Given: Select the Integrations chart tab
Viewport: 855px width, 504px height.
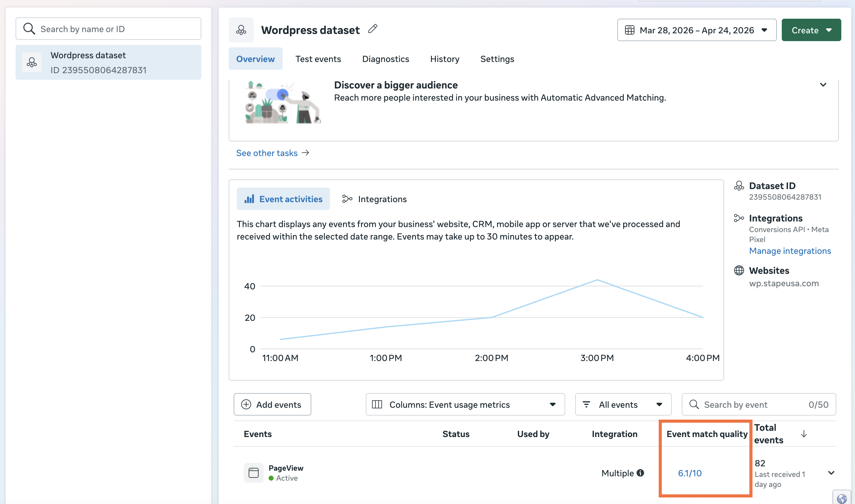Looking at the screenshot, I should pyautogui.click(x=374, y=199).
